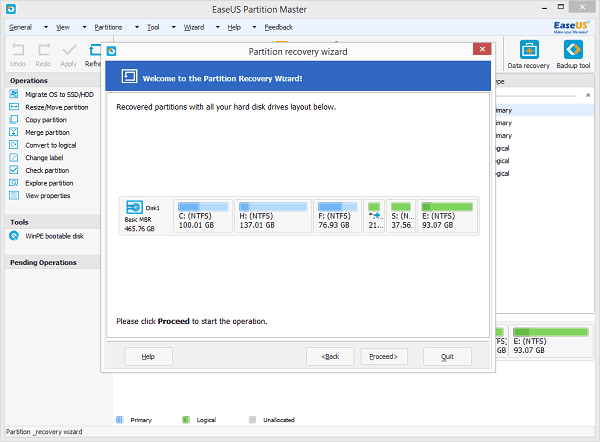Close the Partition recovery wizard dialog
This screenshot has height=442, width=600.
click(482, 49)
